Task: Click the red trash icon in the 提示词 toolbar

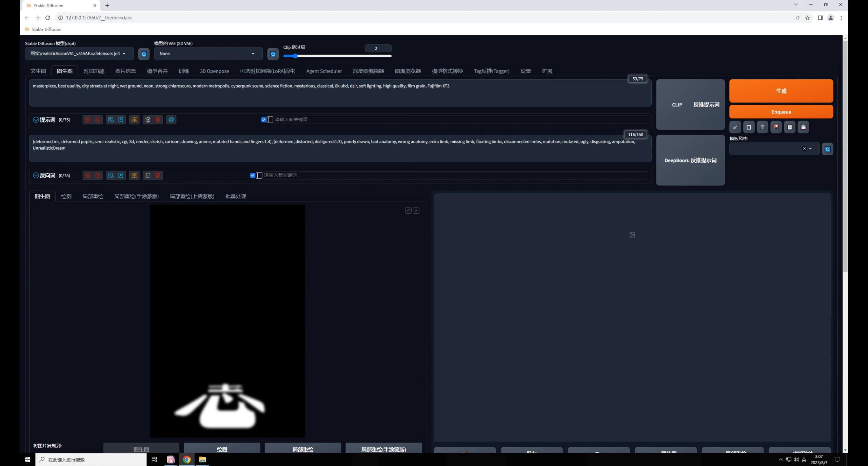Action: tap(158, 120)
